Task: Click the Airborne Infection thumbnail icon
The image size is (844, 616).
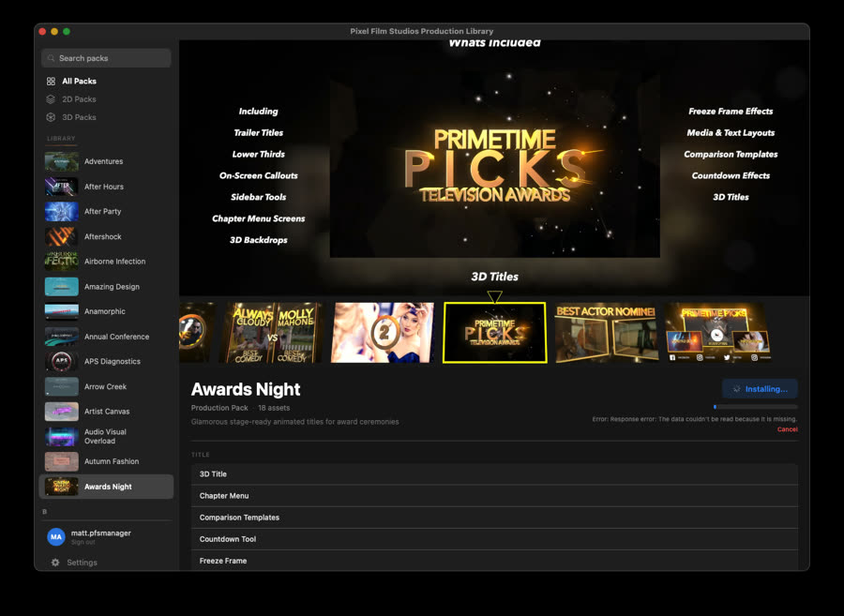Action: coord(61,262)
